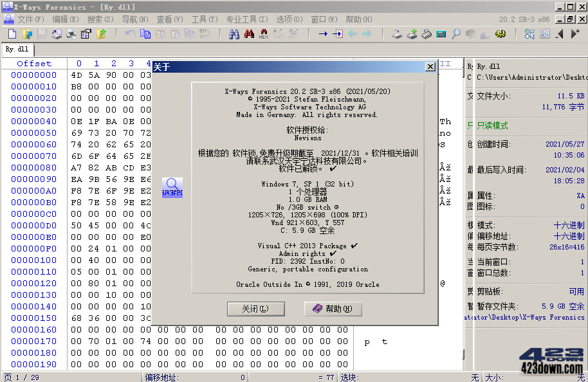
Task: Open a file using the Open folder icon
Action: 26,35
